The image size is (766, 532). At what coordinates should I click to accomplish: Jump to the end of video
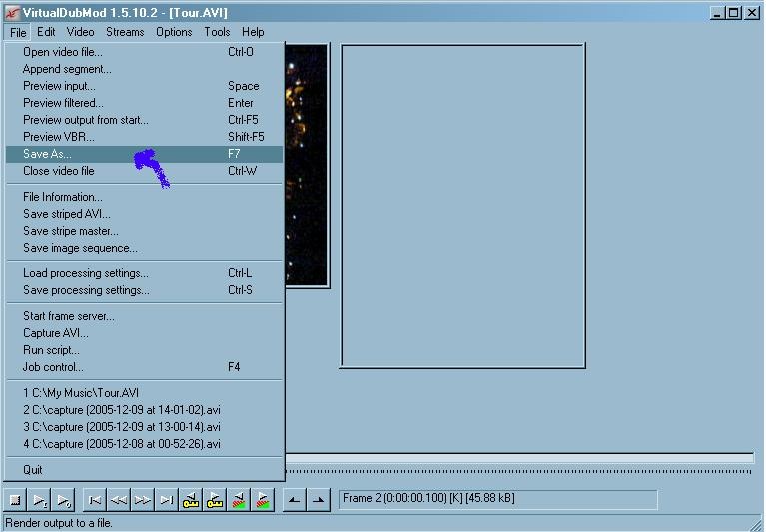167,500
